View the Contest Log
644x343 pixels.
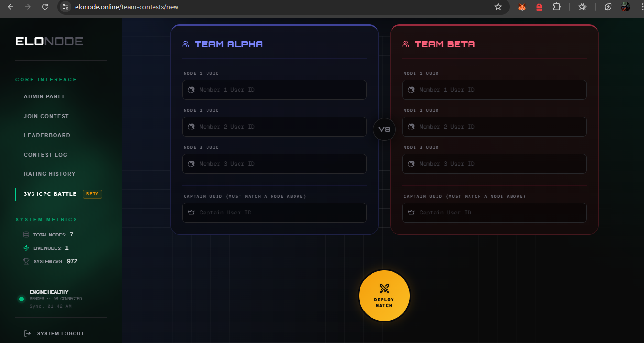click(x=45, y=155)
